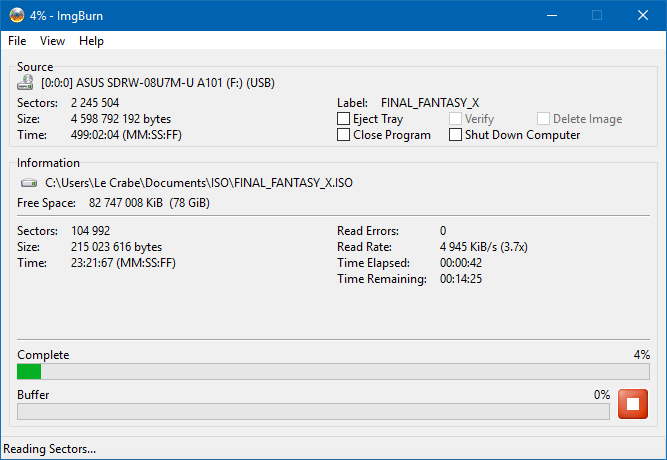This screenshot has height=460, width=667.
Task: Click the Read Errors value 0
Action: (443, 231)
